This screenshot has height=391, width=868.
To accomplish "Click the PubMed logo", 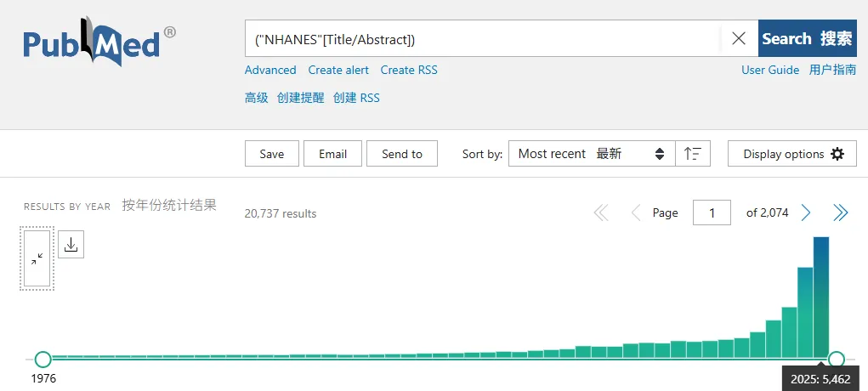I will tap(99, 42).
